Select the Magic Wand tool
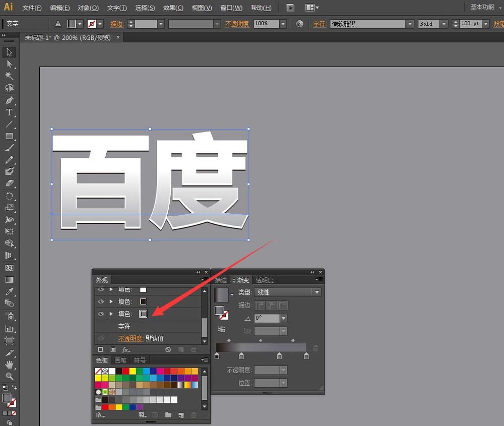Image resolution: width=504 pixels, height=426 pixels. (x=9, y=76)
